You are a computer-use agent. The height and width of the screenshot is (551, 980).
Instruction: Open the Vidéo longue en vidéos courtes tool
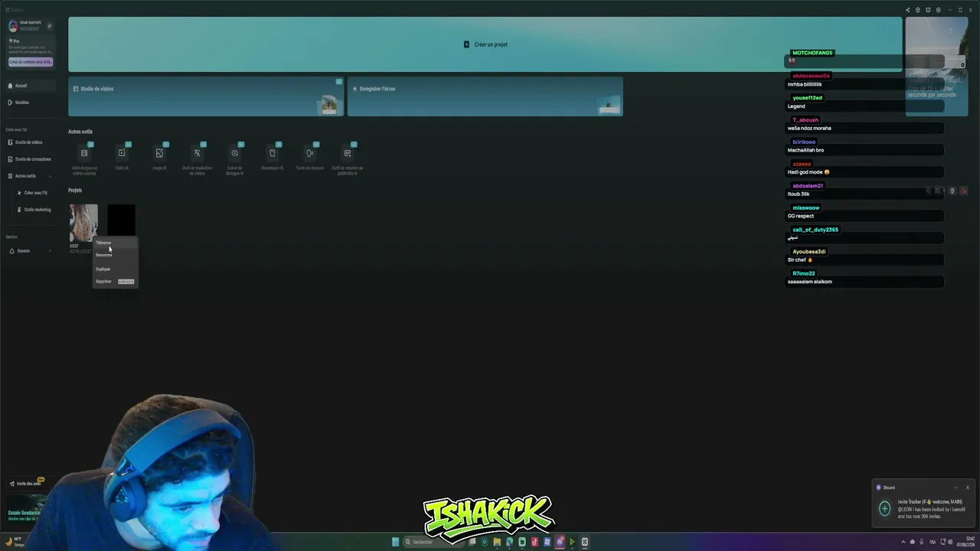84,158
